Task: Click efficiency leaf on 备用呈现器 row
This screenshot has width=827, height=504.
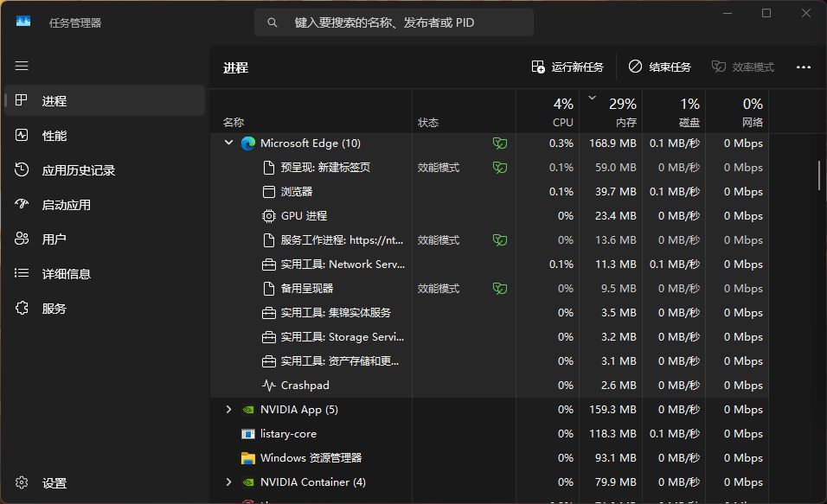Action: coord(499,289)
